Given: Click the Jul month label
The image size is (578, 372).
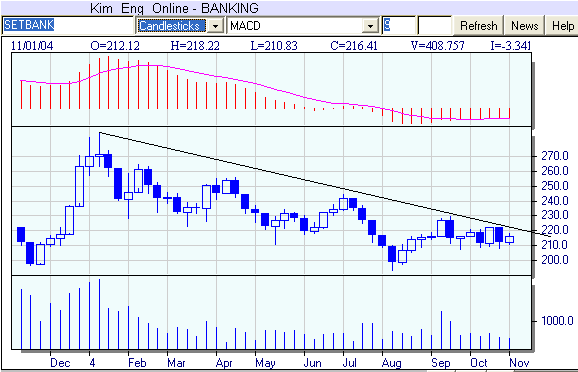Looking at the screenshot, I should (x=349, y=363).
